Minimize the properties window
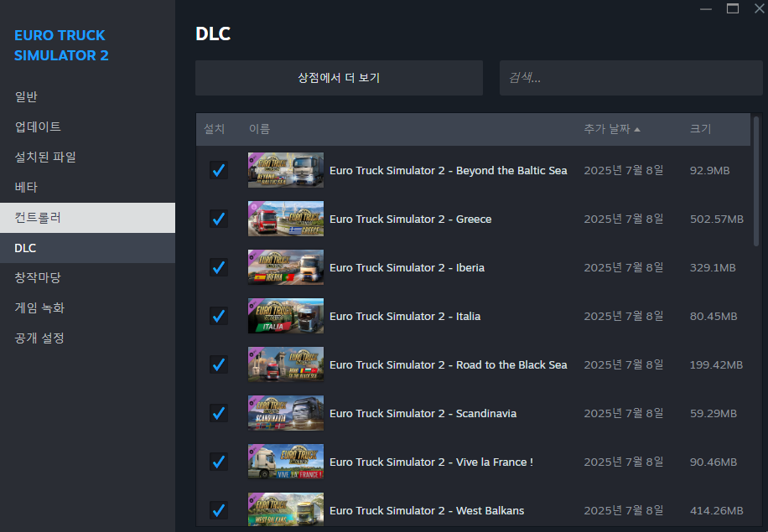The height and width of the screenshot is (532, 768). [706, 9]
